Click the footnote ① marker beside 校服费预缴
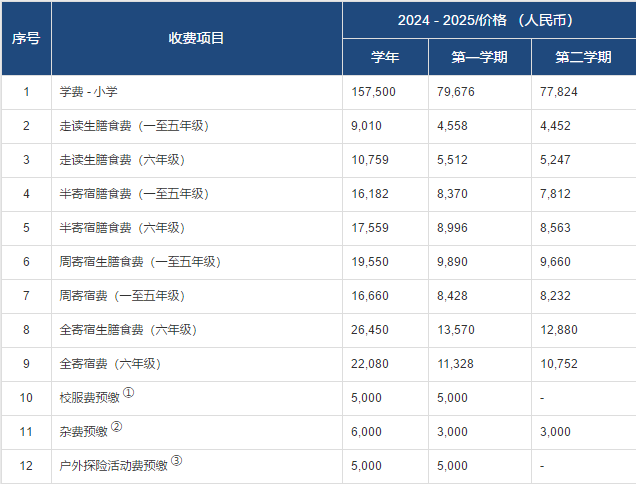Screen dimensions: 636x484 (x=128, y=393)
